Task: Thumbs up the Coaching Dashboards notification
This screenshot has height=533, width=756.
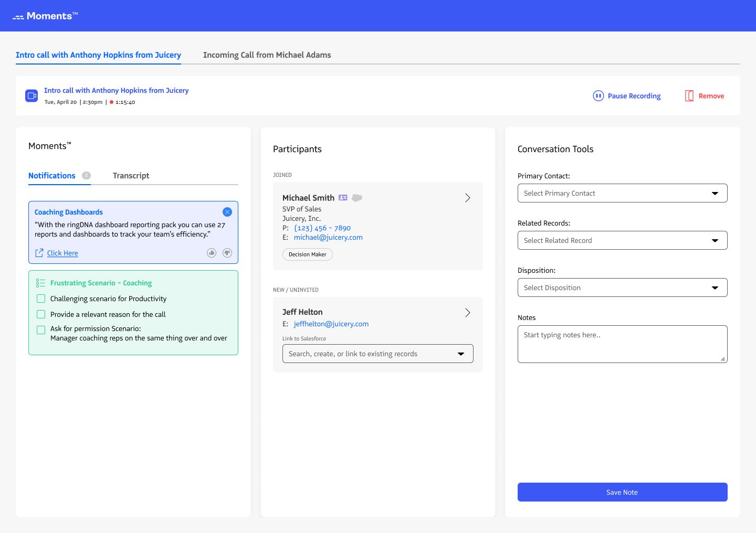Action: tap(212, 253)
